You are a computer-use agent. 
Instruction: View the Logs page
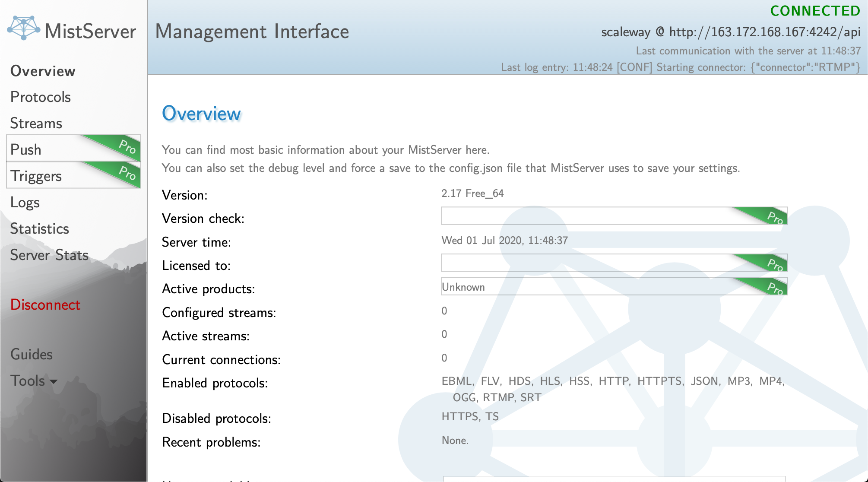pyautogui.click(x=25, y=203)
